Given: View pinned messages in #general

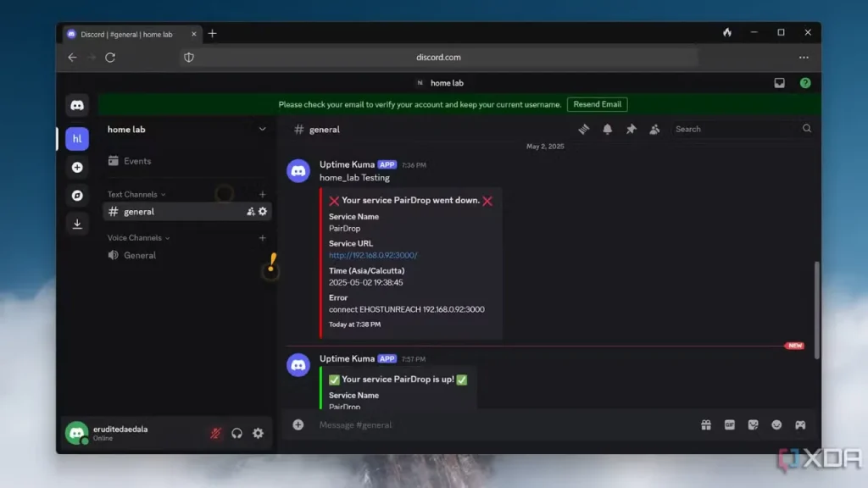Looking at the screenshot, I should 631,129.
